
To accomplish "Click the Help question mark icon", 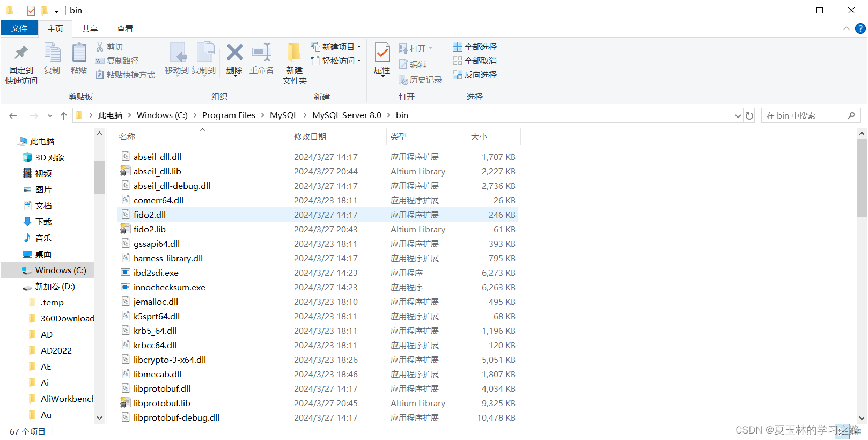I will coord(860,28).
